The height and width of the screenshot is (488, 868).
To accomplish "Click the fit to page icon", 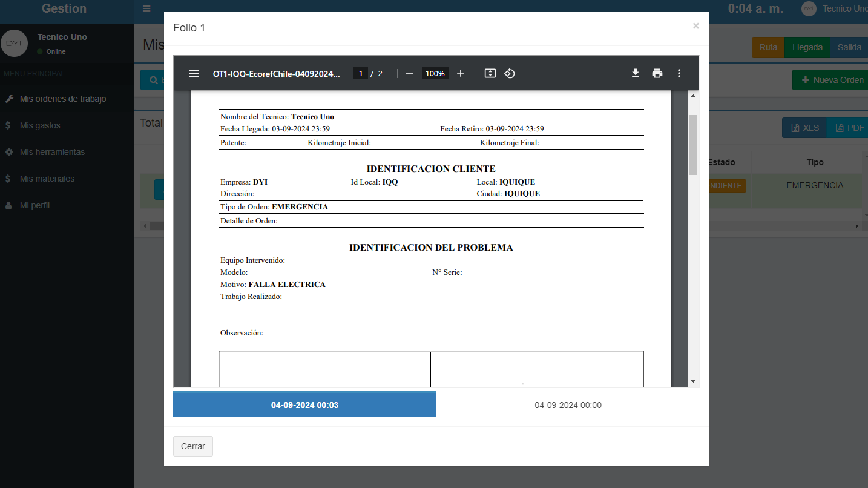I will coord(490,73).
